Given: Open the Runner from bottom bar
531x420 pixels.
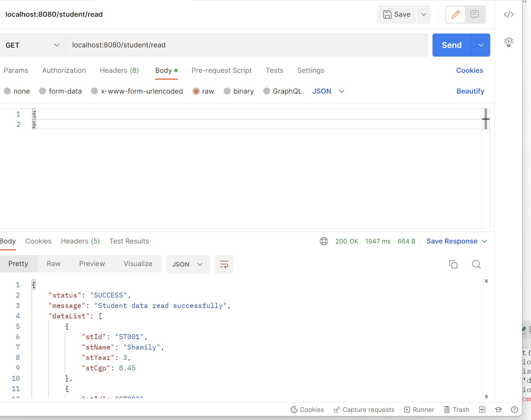Looking at the screenshot, I should [419, 409].
